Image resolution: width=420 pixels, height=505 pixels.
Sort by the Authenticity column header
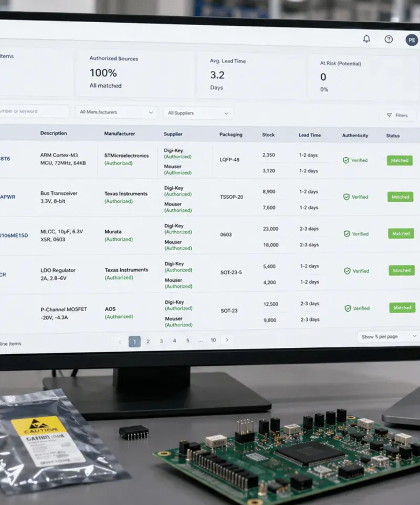coord(355,136)
